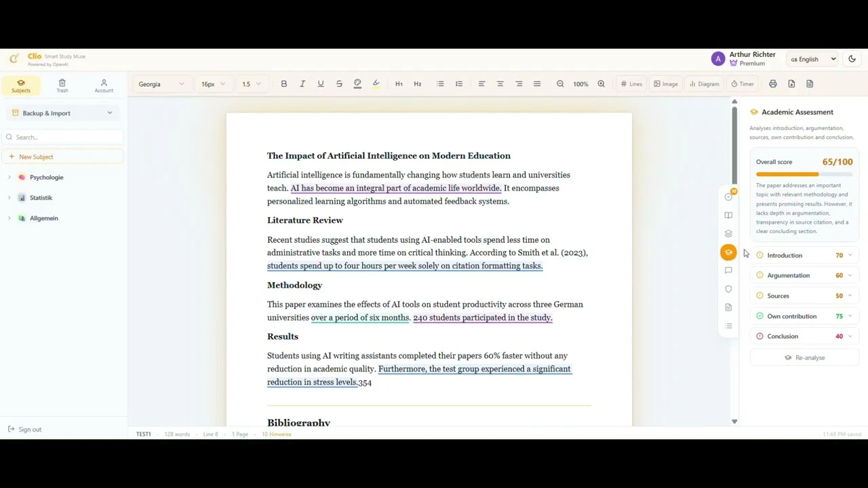868x488 pixels.
Task: Open the 1.5 line spacing dropdown
Action: 251,84
